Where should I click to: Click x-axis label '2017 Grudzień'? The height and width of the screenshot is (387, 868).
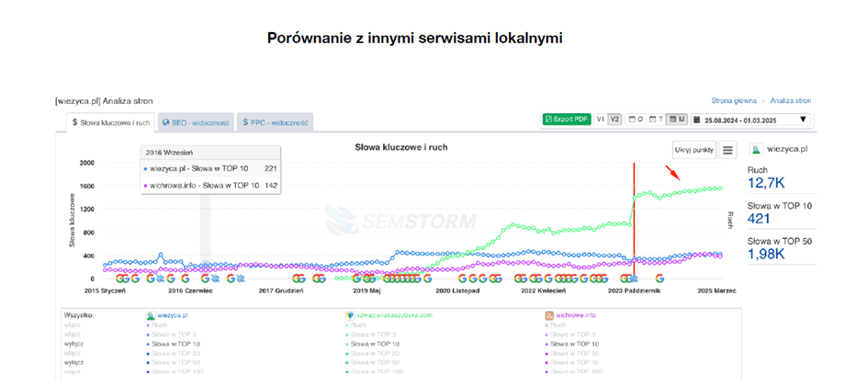281,290
